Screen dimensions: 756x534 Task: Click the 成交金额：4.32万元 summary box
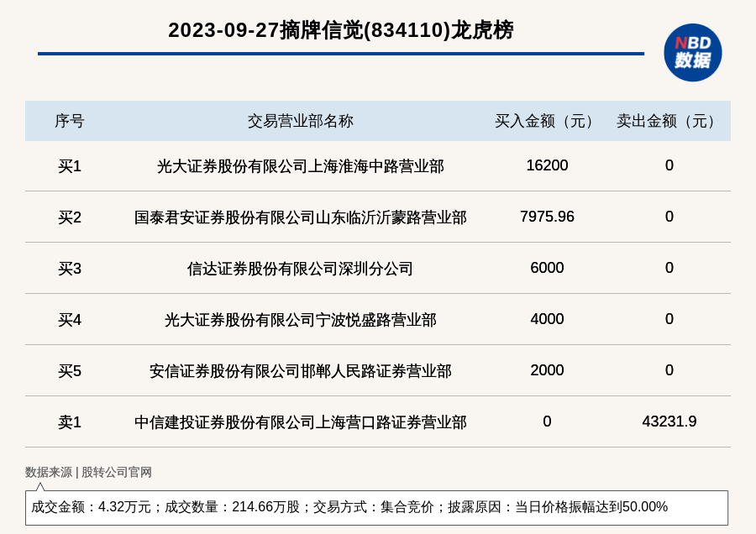376,507
